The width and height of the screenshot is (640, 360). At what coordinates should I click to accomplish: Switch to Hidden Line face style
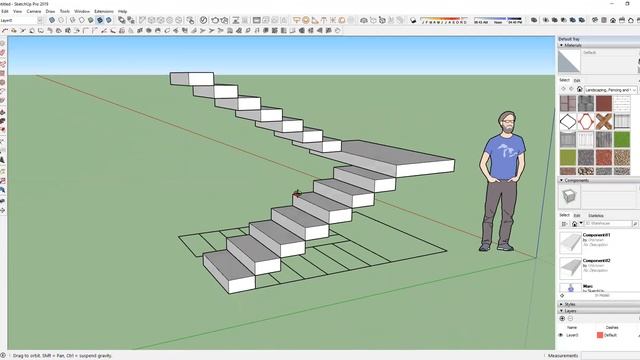point(82,20)
